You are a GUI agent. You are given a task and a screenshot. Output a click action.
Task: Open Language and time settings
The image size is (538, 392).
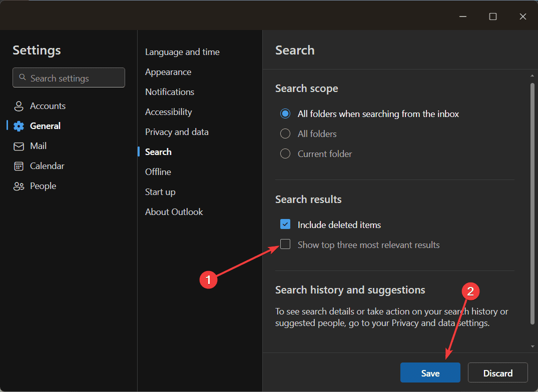[182, 52]
